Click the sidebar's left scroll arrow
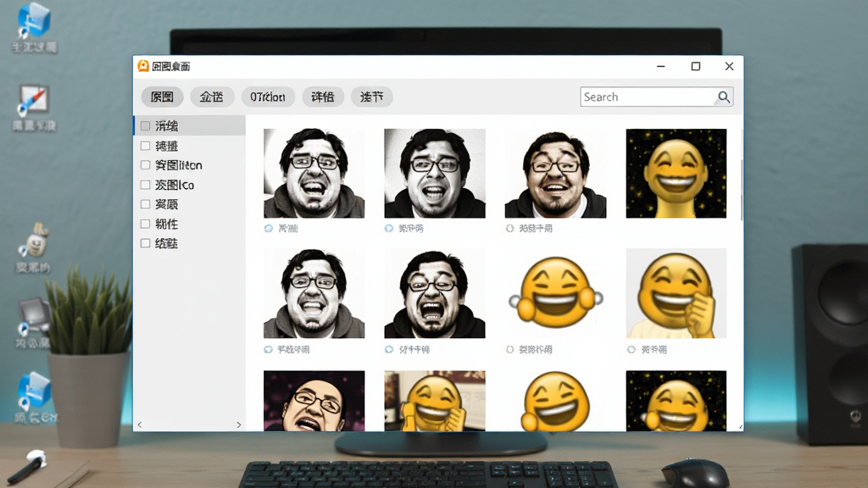 click(x=140, y=425)
